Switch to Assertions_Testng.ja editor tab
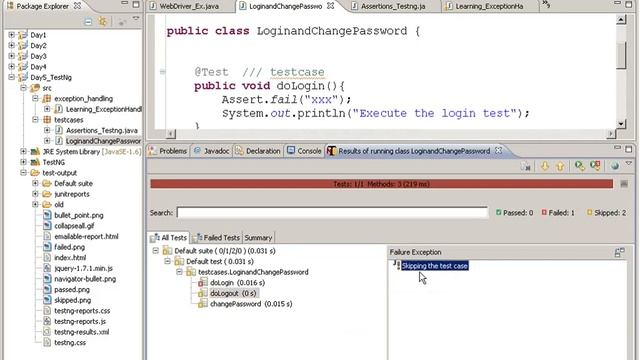640x360 pixels. 393,6
